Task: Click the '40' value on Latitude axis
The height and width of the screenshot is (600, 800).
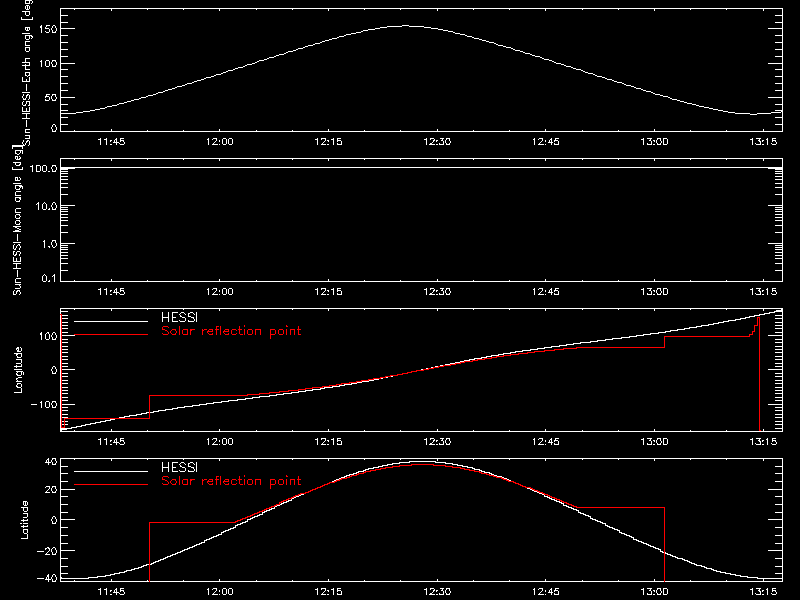Action: click(x=51, y=462)
